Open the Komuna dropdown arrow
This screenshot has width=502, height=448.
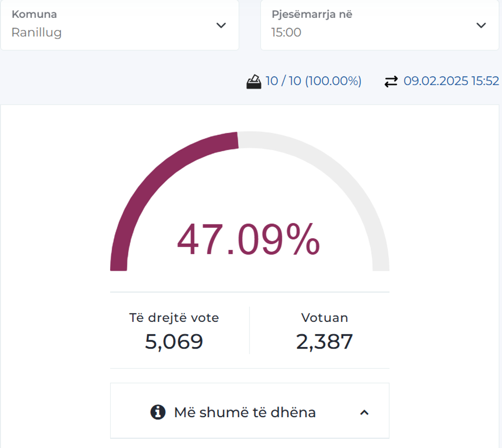tap(221, 25)
